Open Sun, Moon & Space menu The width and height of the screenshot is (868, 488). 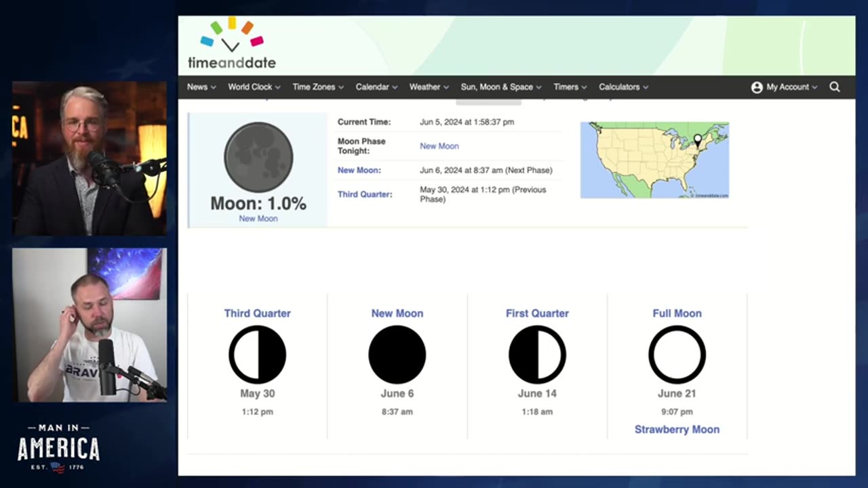point(501,87)
